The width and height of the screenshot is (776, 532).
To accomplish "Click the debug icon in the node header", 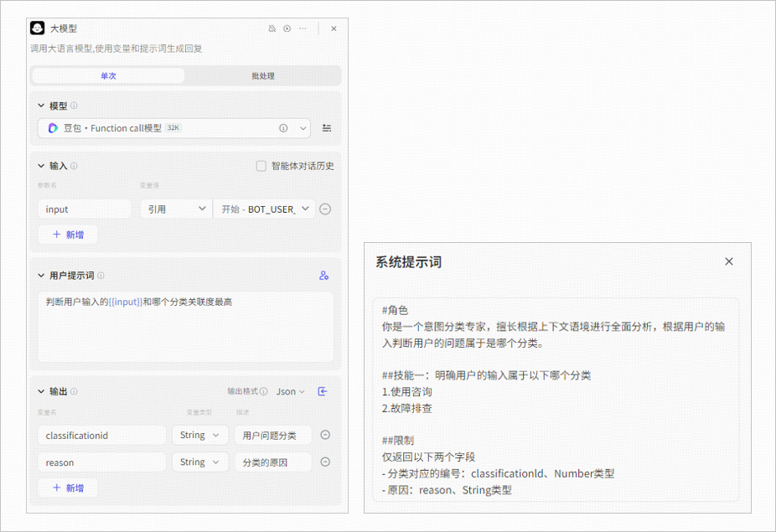I will click(x=272, y=28).
